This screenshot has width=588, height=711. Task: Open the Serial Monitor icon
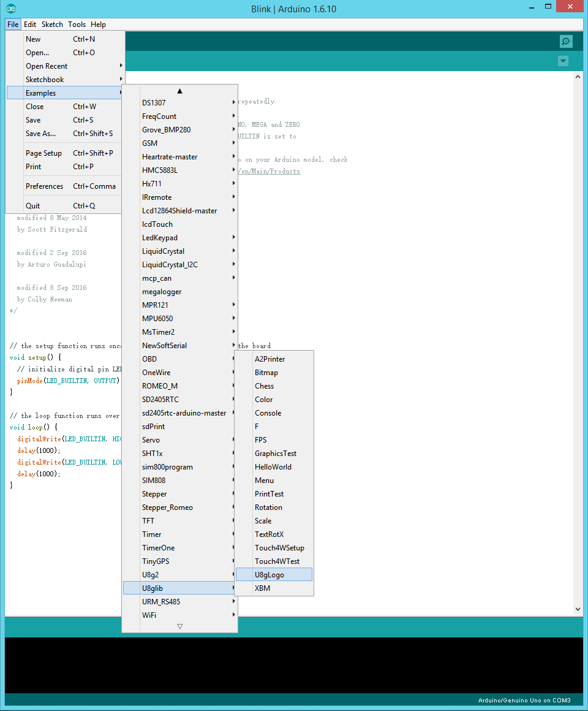pos(566,42)
